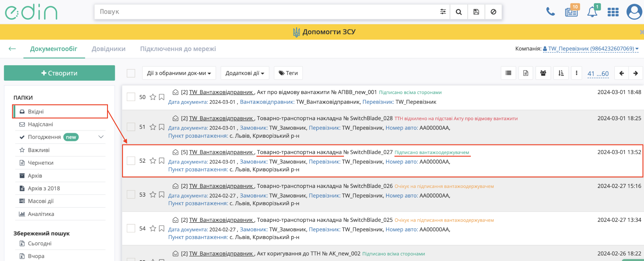This screenshot has height=261, width=644.
Task: Tick the checkbox for document 50
Action: [131, 97]
